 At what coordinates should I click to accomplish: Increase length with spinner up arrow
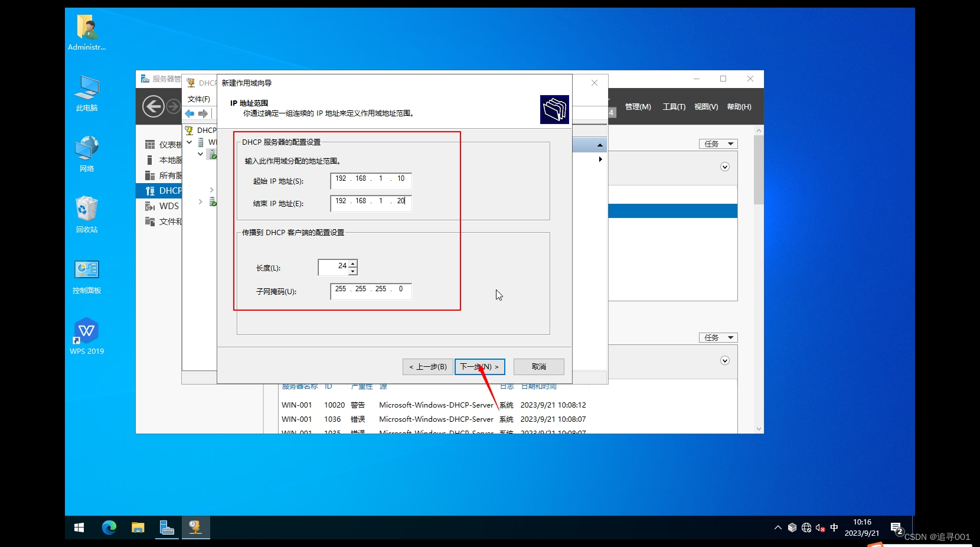pyautogui.click(x=353, y=263)
